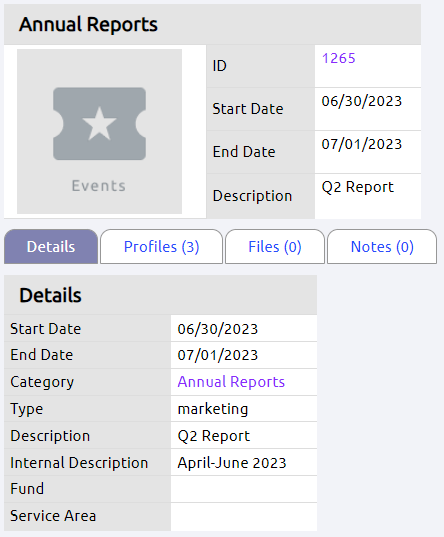Switch to the Profiles (3) tab
This screenshot has height=537, width=444.
[161, 247]
